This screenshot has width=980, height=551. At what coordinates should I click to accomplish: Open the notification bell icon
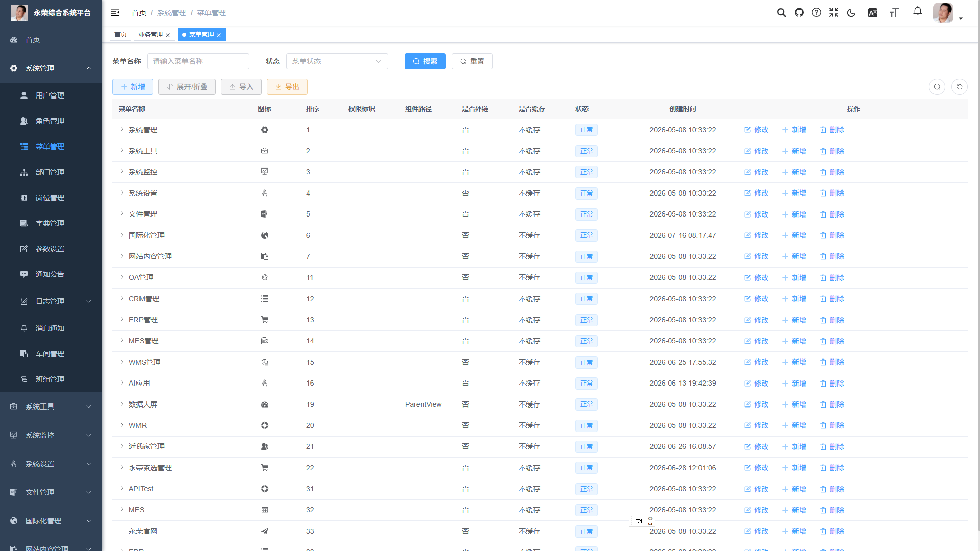point(918,11)
